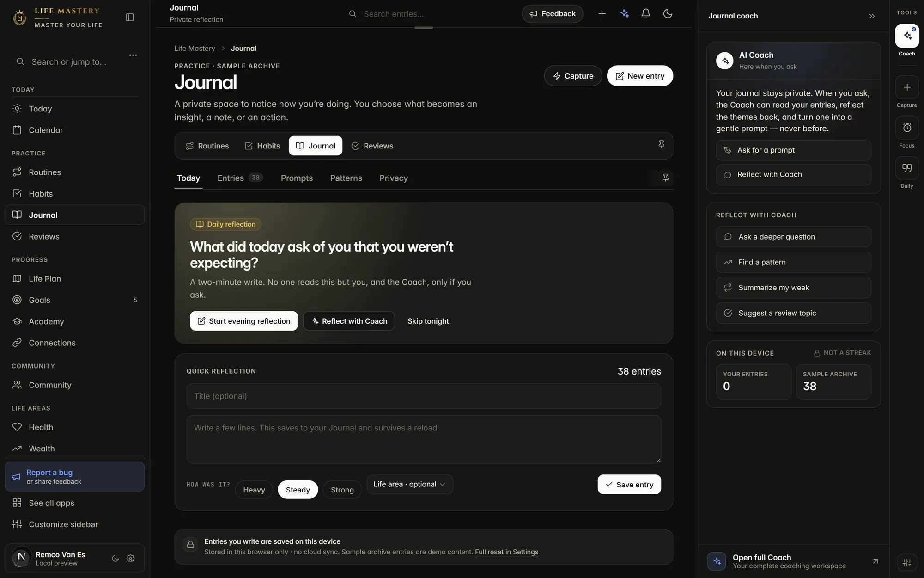Click the Title (optional) field
The width and height of the screenshot is (924, 578).
424,396
